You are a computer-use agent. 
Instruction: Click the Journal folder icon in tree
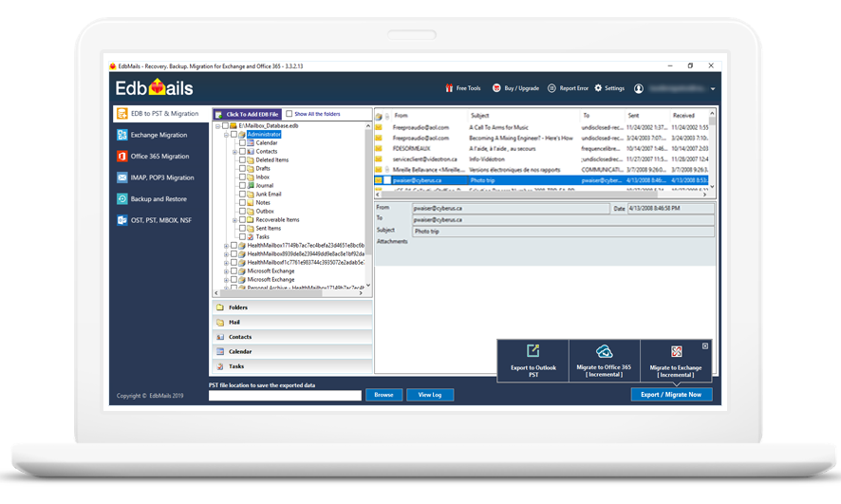point(251,185)
